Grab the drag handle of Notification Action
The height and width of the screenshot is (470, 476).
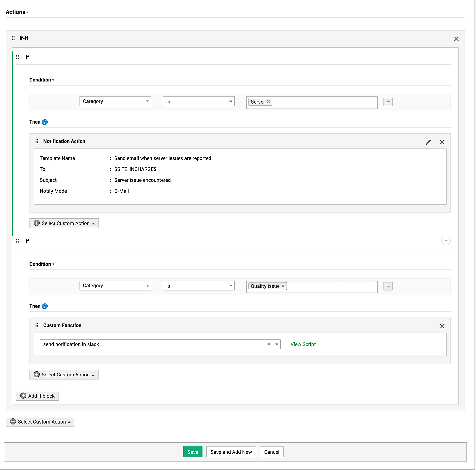[37, 141]
